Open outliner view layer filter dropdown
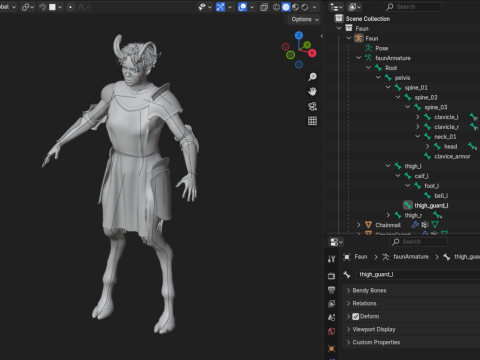Viewport: 480px width, 360px height. [354, 7]
